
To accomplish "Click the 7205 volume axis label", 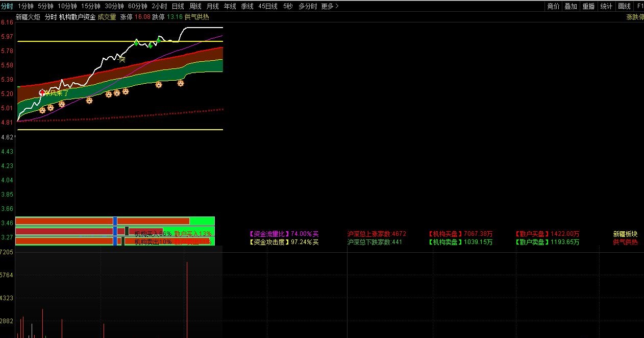I will pos(7,252).
